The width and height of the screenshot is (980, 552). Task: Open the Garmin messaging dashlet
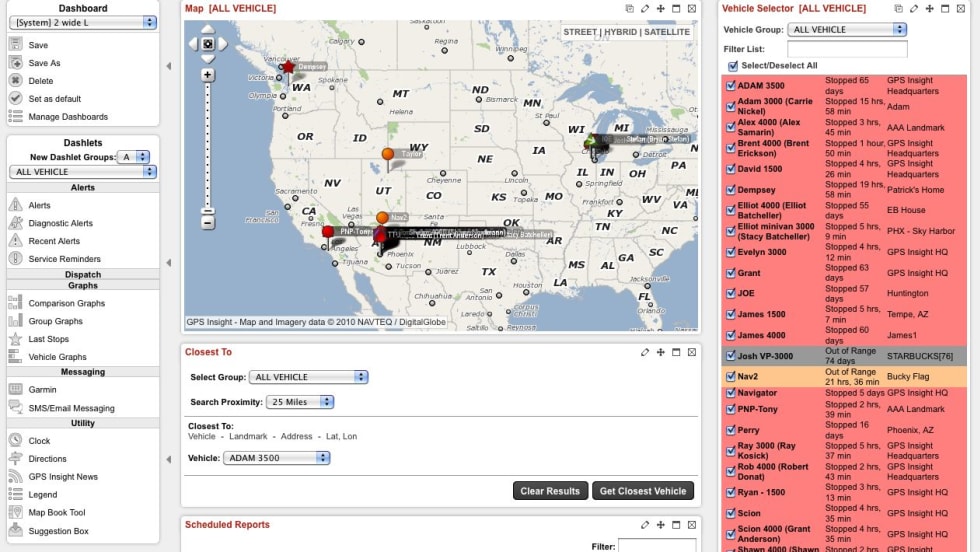[16, 389]
